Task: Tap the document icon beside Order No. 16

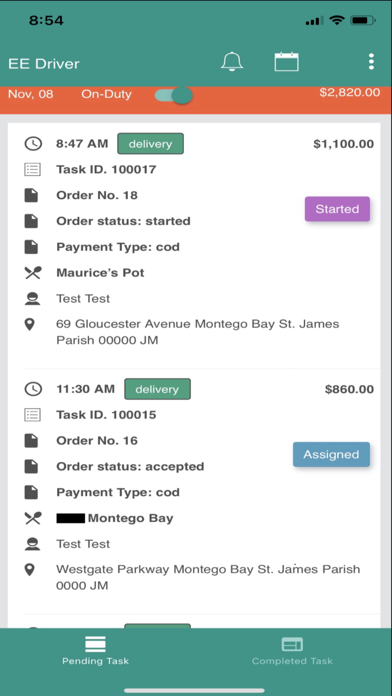Action: [x=31, y=441]
